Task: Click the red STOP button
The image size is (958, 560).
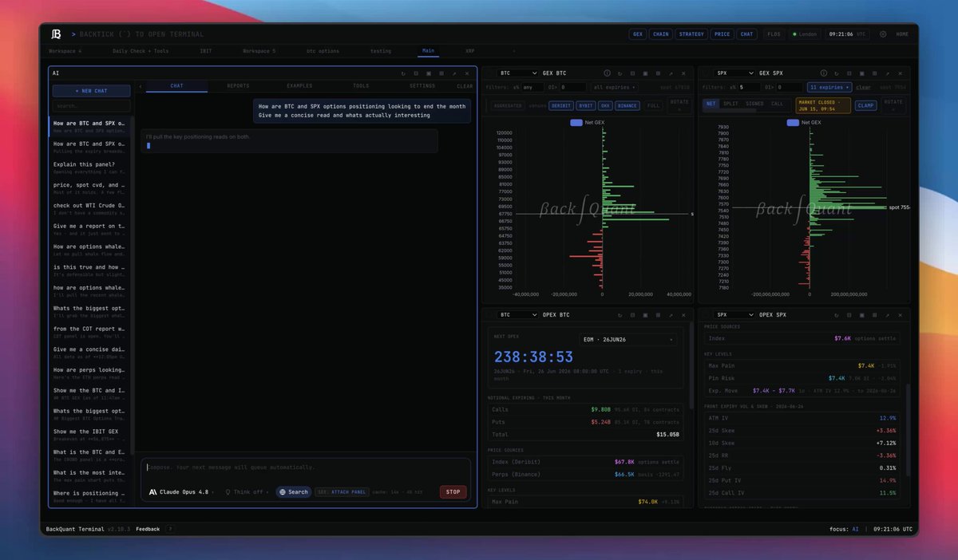Action: coord(453,492)
